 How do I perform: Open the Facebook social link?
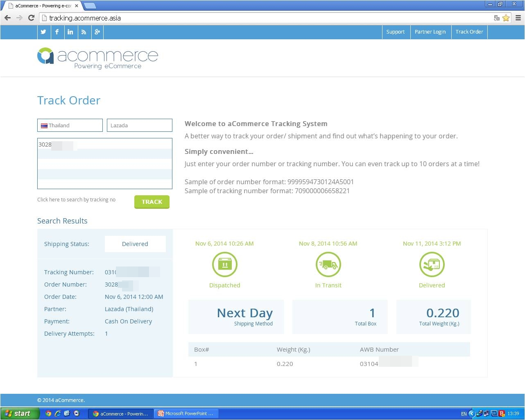57,32
